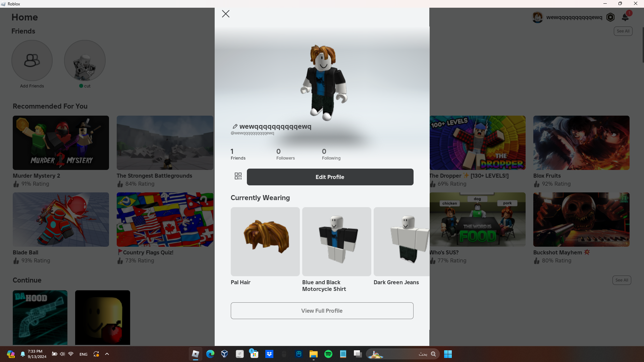Image resolution: width=644 pixels, height=362 pixels.
Task: Click the Blade Ball title text
Action: (25, 252)
